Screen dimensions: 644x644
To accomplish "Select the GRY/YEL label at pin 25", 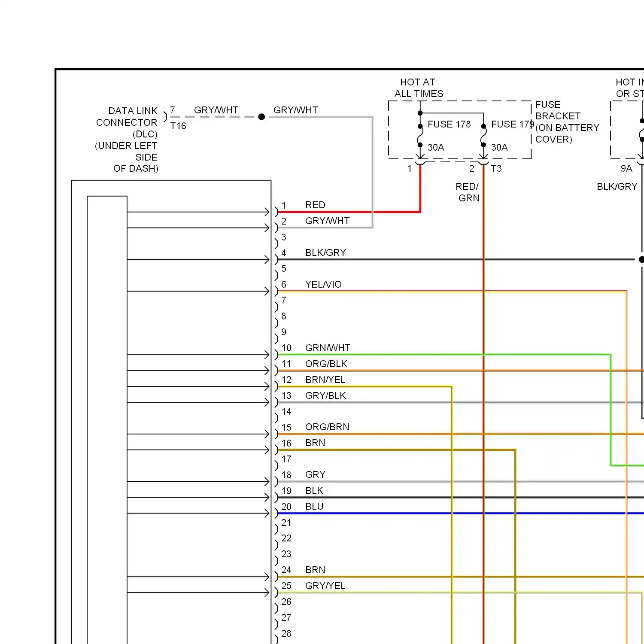I will tap(325, 586).
